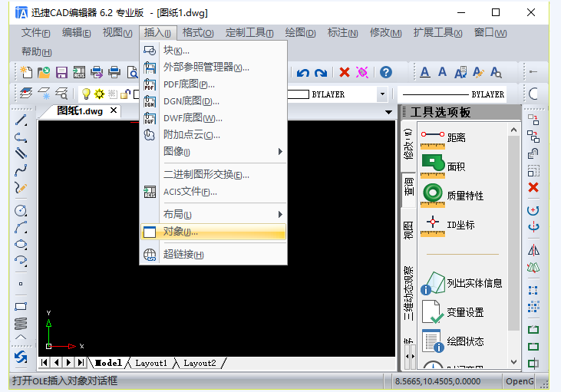This screenshot has width=561, height=392.
Task: Click the red X delete icon in top toolbar
Action: (344, 72)
